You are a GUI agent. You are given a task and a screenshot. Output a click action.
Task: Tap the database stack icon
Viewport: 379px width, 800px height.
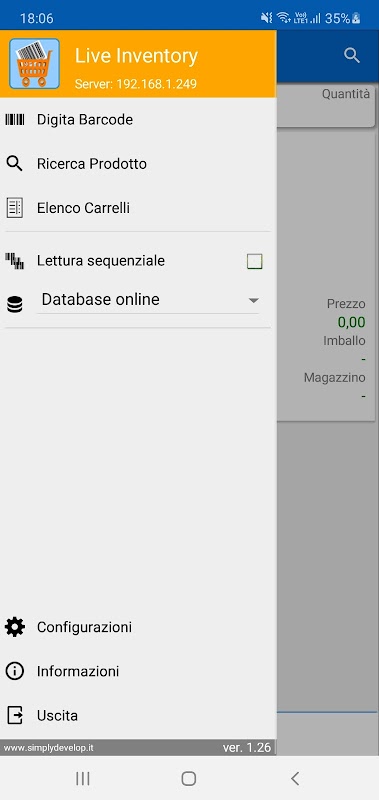click(x=14, y=305)
